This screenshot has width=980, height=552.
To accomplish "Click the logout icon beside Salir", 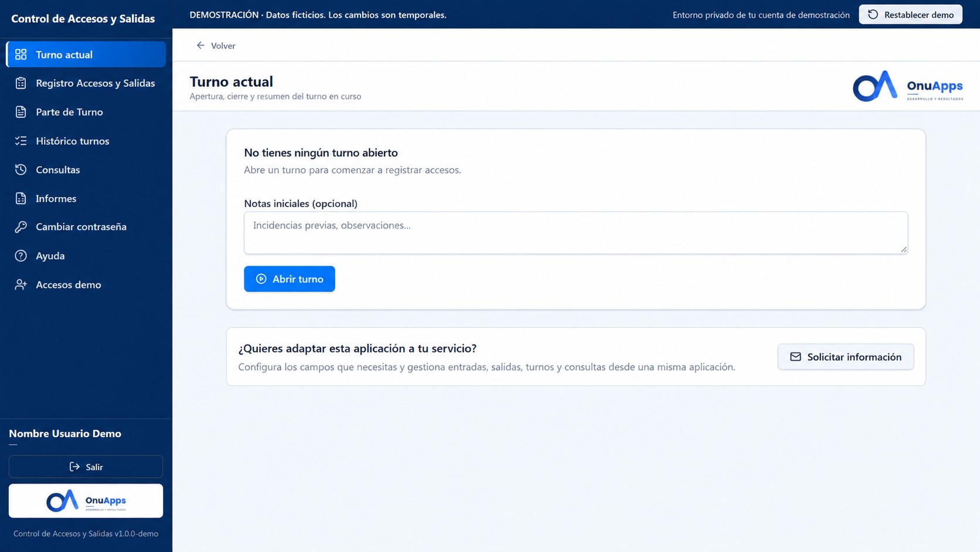I will pos(74,467).
